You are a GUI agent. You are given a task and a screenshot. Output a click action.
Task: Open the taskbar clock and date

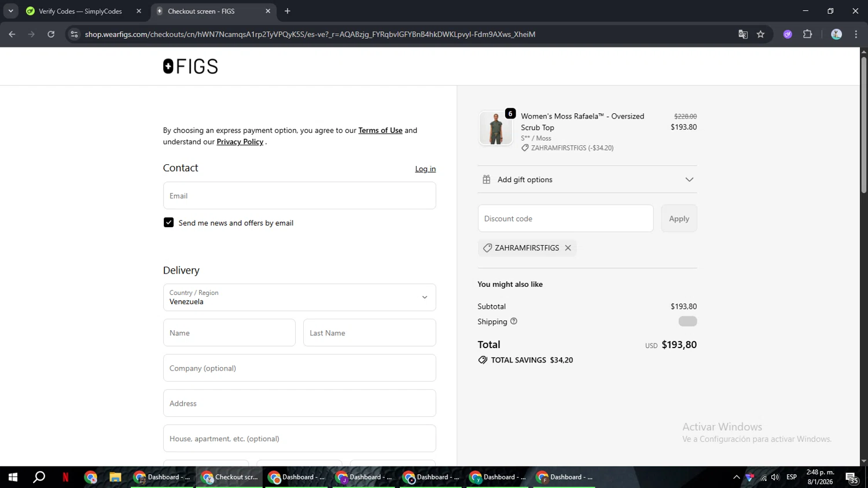tap(820, 477)
